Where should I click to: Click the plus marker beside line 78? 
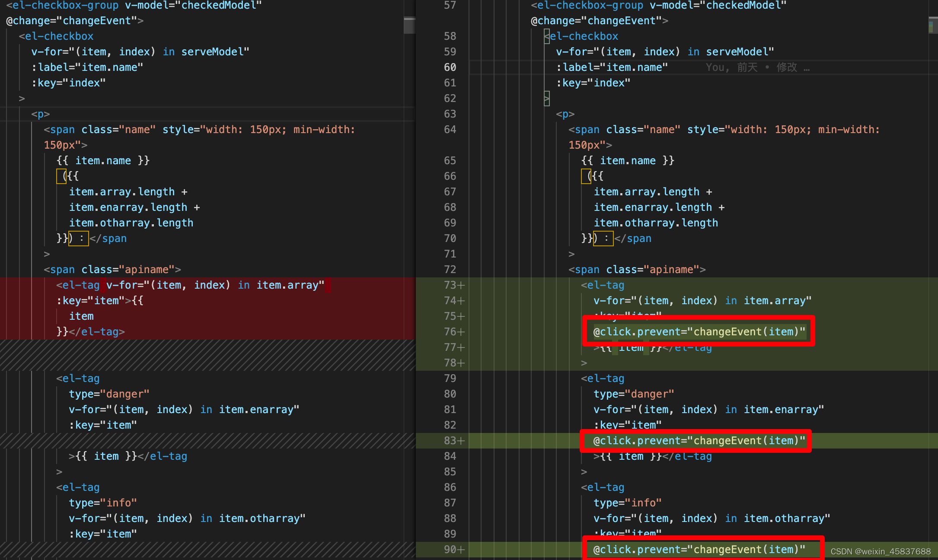tap(461, 363)
